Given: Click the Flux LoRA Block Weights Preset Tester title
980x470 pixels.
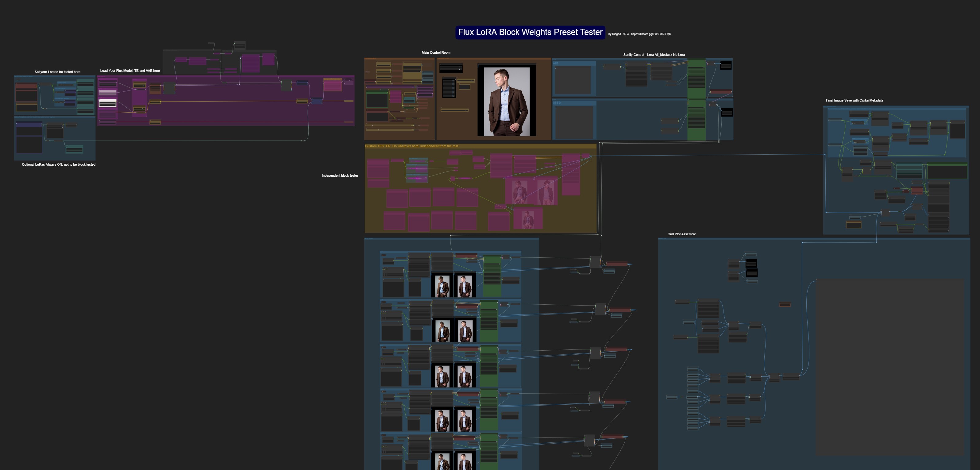Looking at the screenshot, I should click(x=530, y=32).
